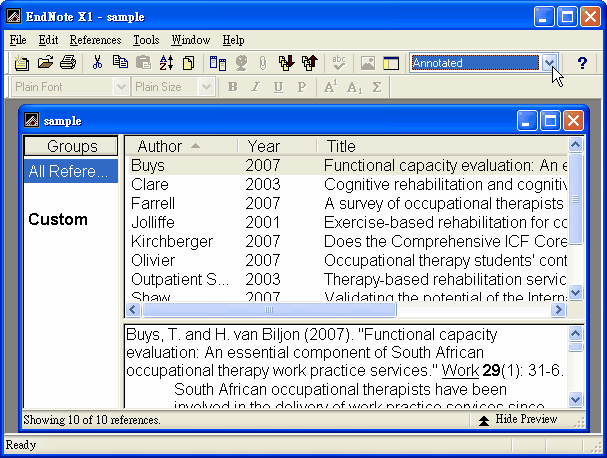Select the Buys 2007 reference row
Screen dimensions: 607x458
pos(348,165)
